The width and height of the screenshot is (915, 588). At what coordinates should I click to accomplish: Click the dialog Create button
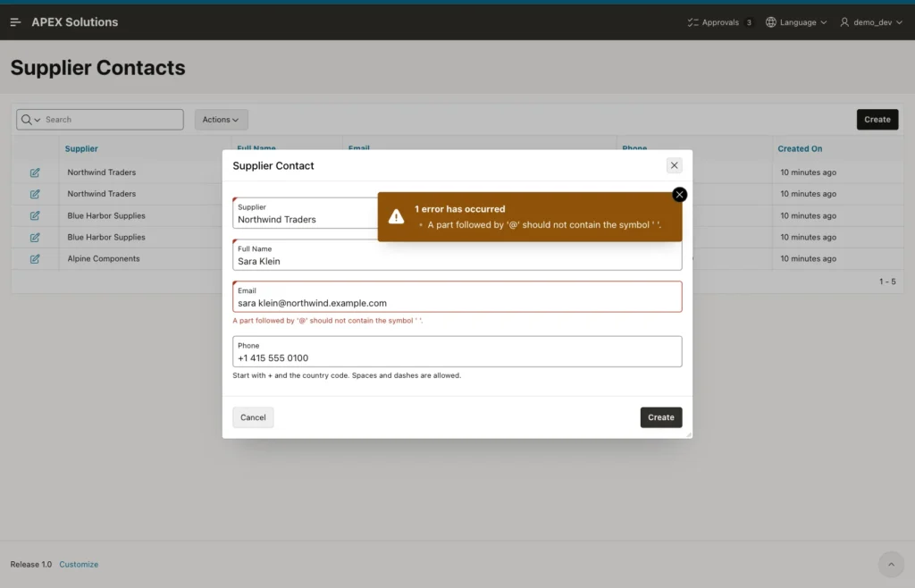click(x=660, y=417)
